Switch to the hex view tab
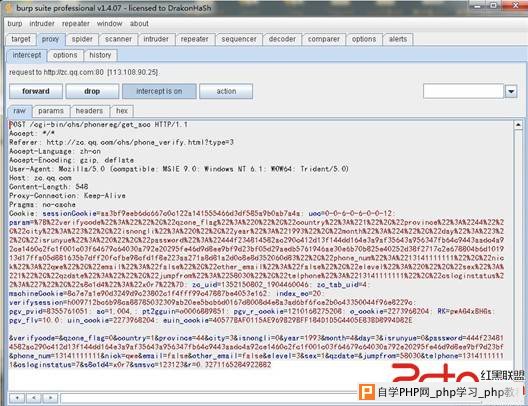 pyautogui.click(x=122, y=111)
